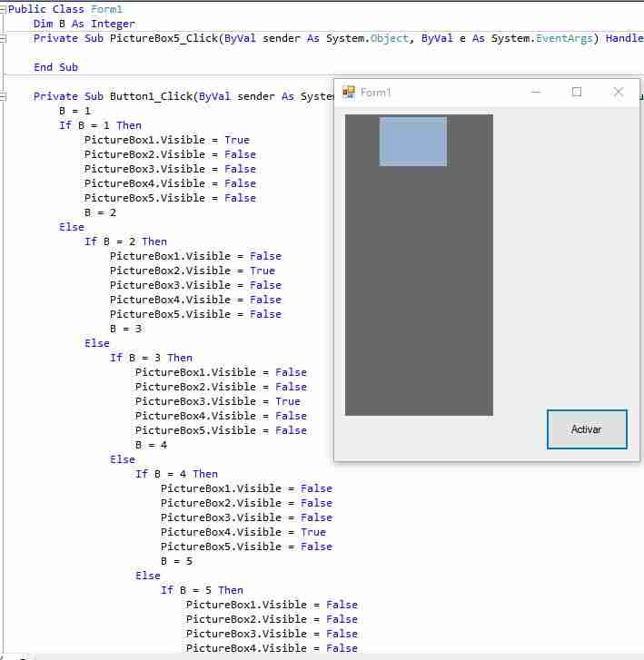
Task: Click "System.Object" in PictureBox5_Click signature
Action: point(367,38)
